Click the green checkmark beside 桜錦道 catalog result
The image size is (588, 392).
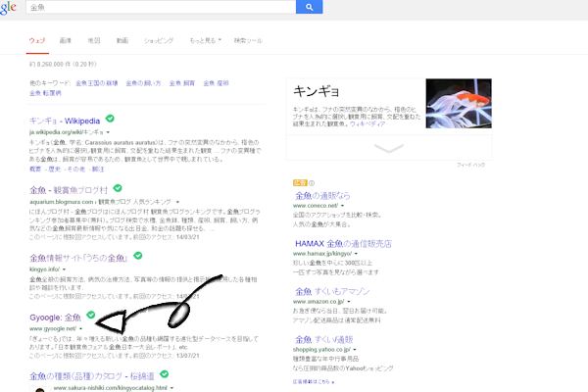tap(164, 374)
